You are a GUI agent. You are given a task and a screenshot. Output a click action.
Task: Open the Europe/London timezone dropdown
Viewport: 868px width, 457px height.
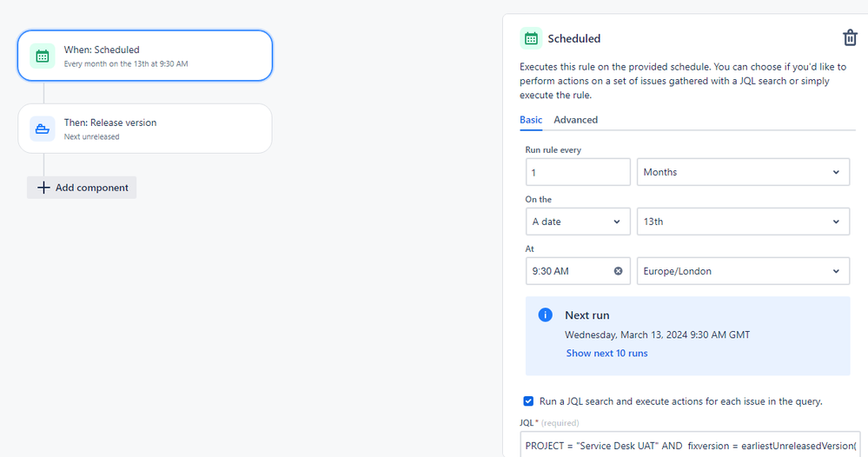coord(743,271)
